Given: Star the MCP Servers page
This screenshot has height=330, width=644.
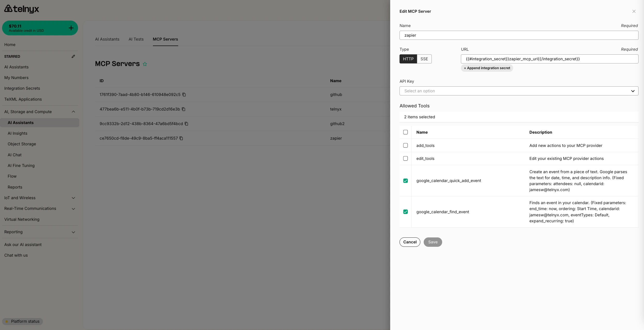Looking at the screenshot, I should (145, 64).
